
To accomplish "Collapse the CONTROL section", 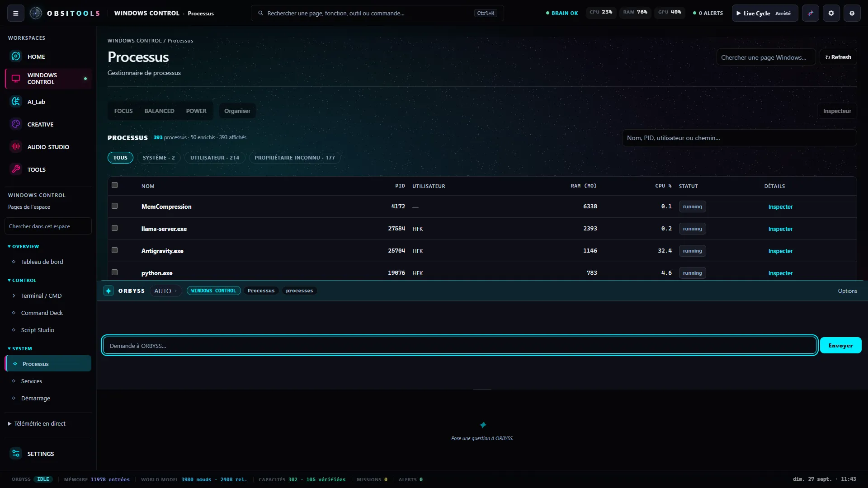I will pyautogui.click(x=22, y=281).
